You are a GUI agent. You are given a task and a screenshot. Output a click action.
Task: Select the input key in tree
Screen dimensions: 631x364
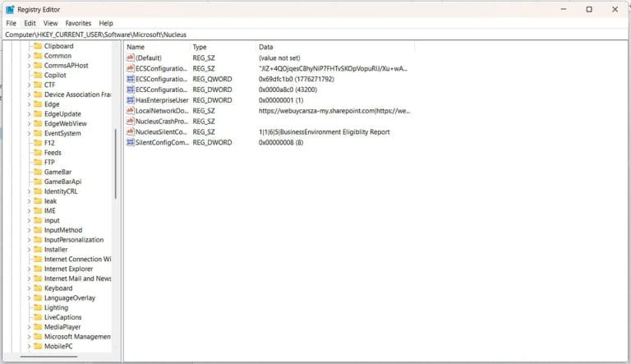tap(52, 220)
